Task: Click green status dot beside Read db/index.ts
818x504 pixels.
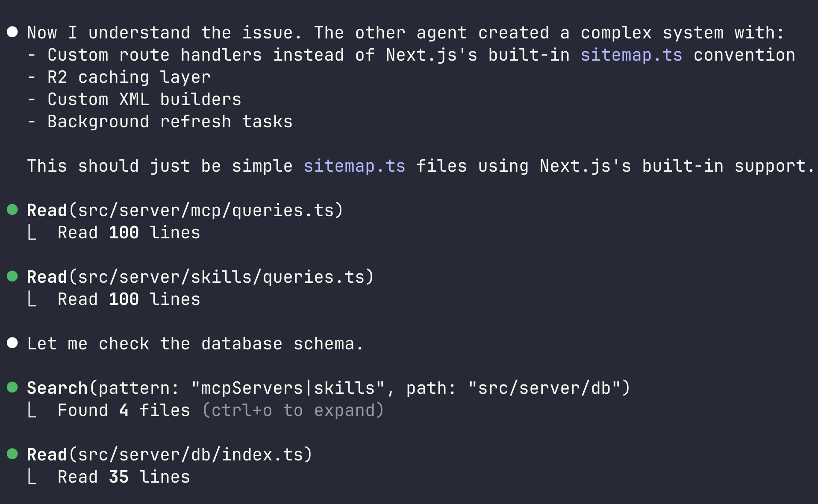Action: tap(12, 454)
